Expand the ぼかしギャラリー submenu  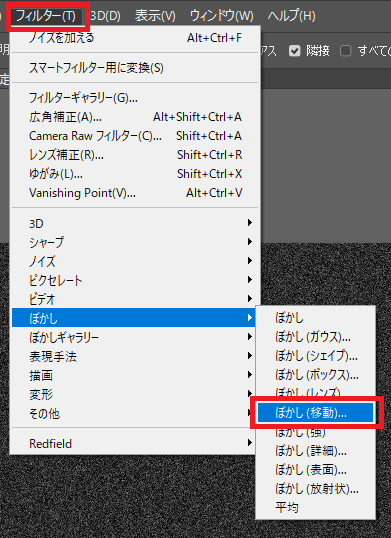tap(134, 338)
